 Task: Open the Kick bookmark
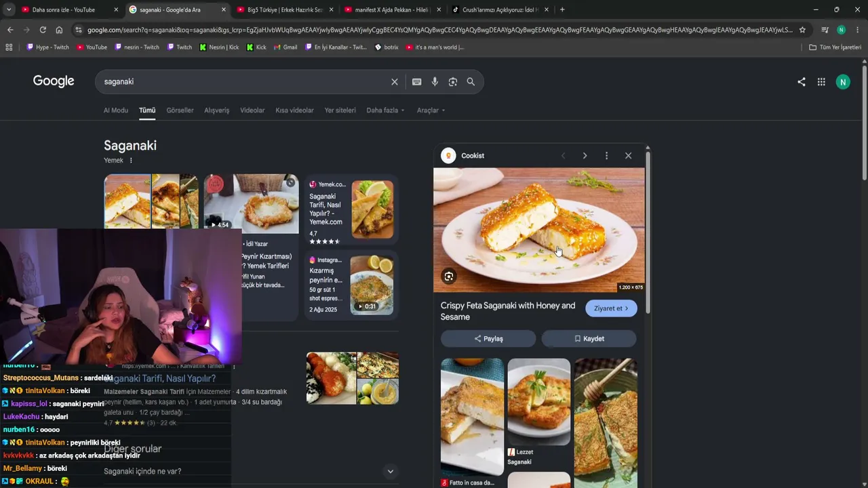(256, 47)
